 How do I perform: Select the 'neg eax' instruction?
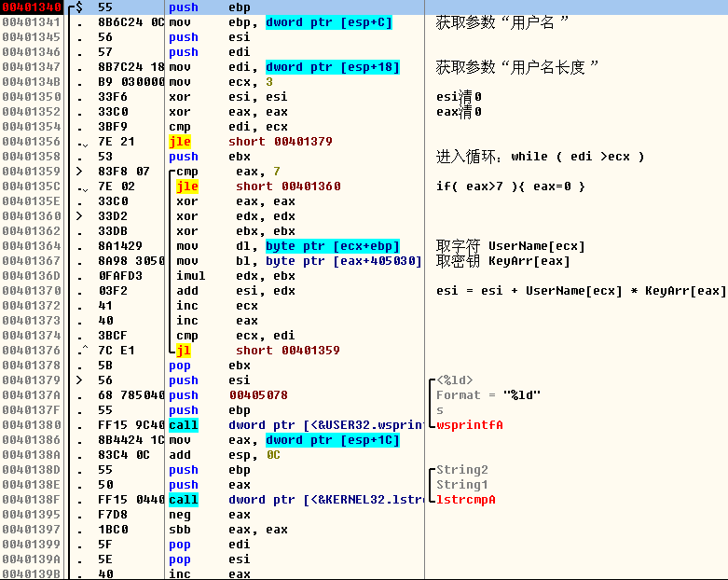[x=210, y=515]
